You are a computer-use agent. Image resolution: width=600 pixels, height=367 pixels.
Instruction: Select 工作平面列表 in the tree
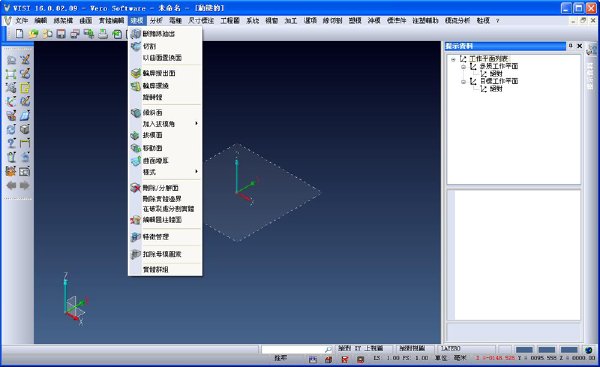coord(488,59)
